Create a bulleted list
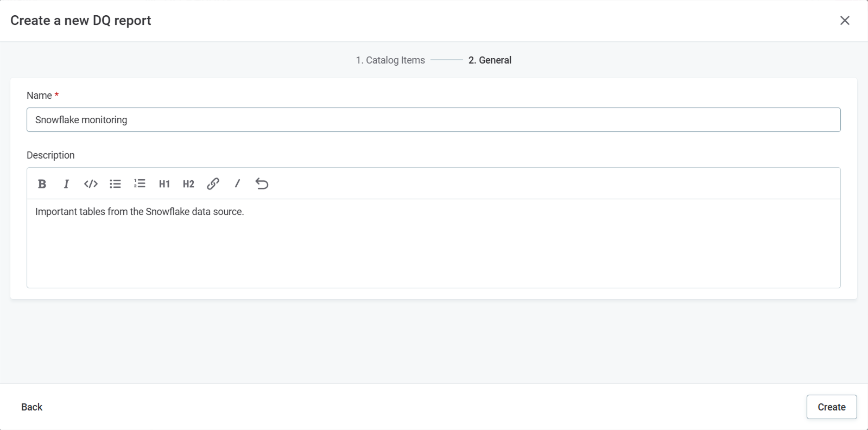Screen dimensions: 868x430 (115, 184)
